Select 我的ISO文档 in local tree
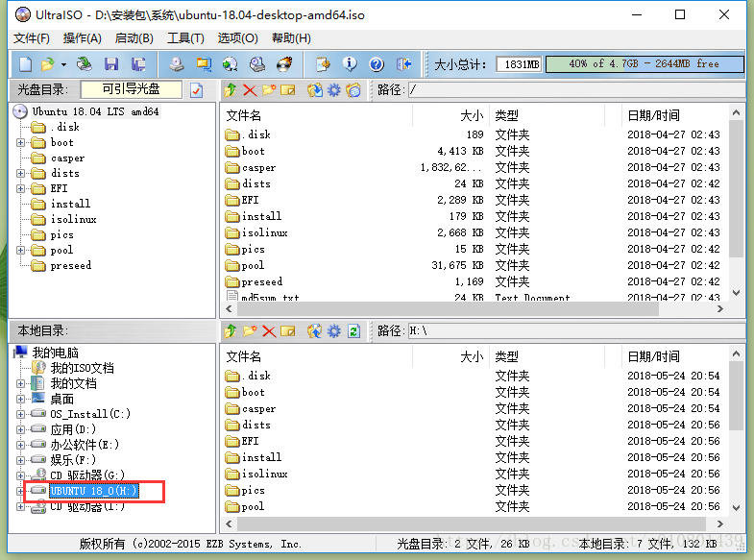 83,368
